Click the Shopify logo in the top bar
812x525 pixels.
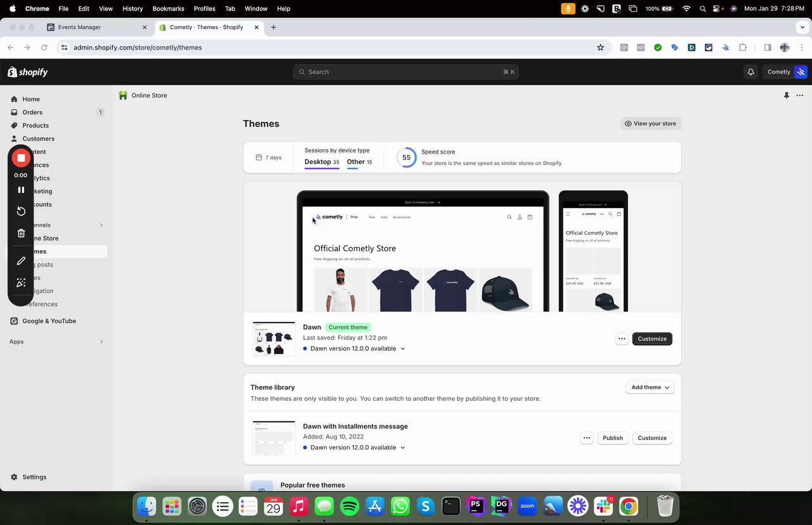tap(28, 72)
